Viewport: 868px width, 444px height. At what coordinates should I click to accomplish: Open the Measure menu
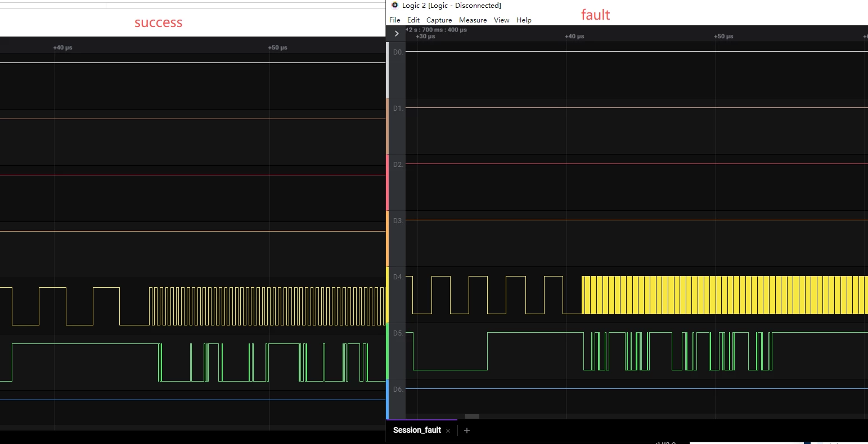[x=473, y=20]
